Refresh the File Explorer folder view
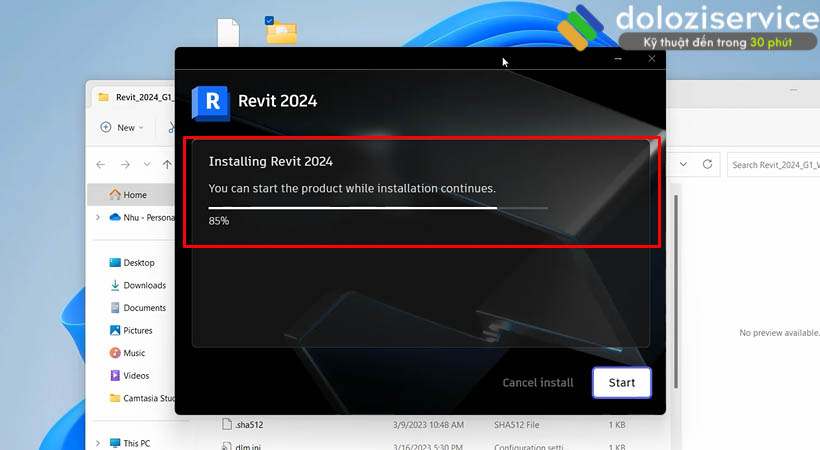The image size is (820, 450). tap(707, 164)
